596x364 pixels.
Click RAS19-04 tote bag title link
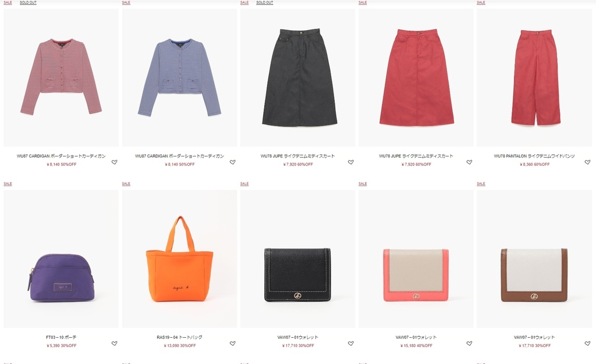(179, 337)
